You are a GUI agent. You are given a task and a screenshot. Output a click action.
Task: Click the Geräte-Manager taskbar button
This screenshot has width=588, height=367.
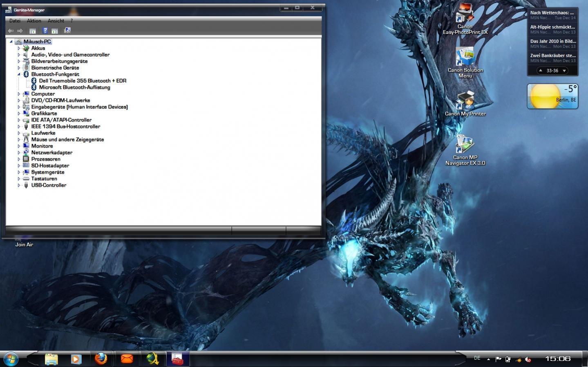pyautogui.click(x=178, y=359)
